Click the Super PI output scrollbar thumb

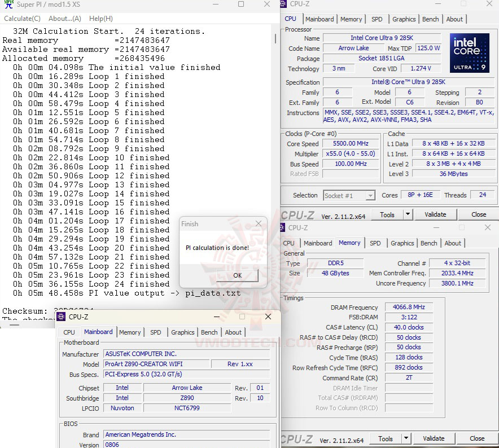point(275,38)
